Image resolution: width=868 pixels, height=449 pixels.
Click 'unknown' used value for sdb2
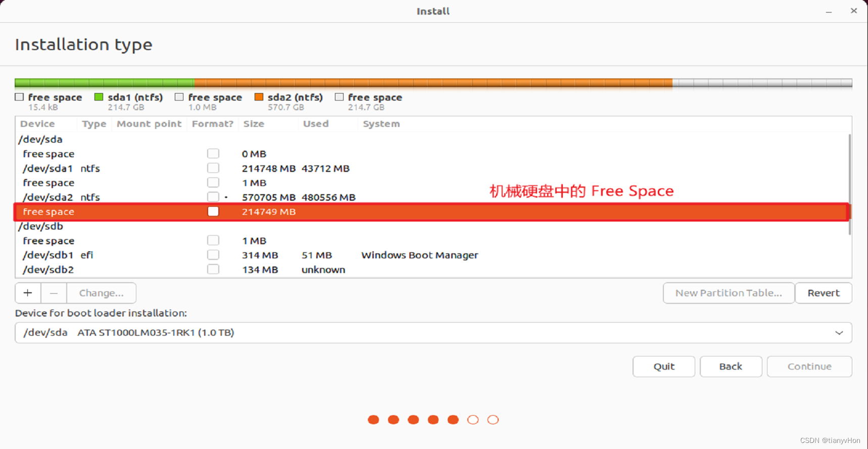(x=323, y=270)
